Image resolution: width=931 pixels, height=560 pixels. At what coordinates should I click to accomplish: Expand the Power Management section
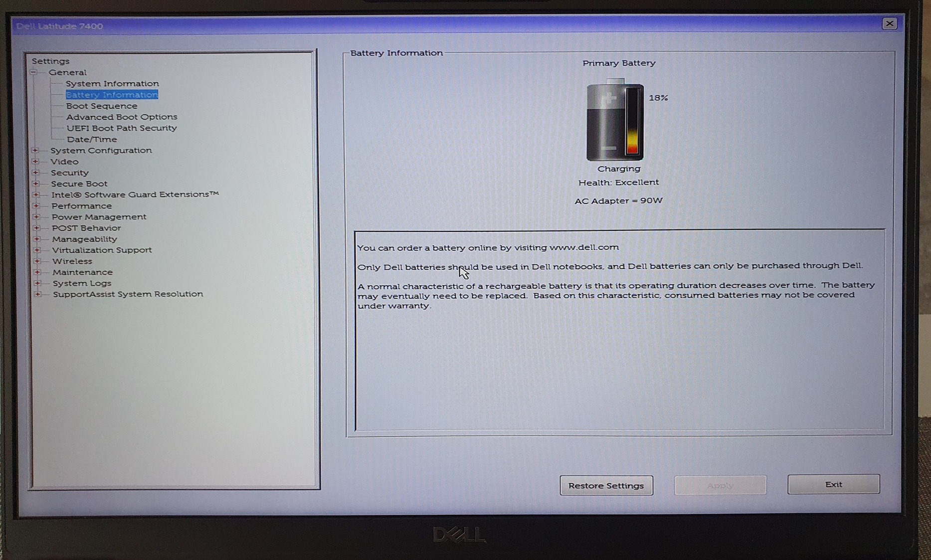coord(37,217)
